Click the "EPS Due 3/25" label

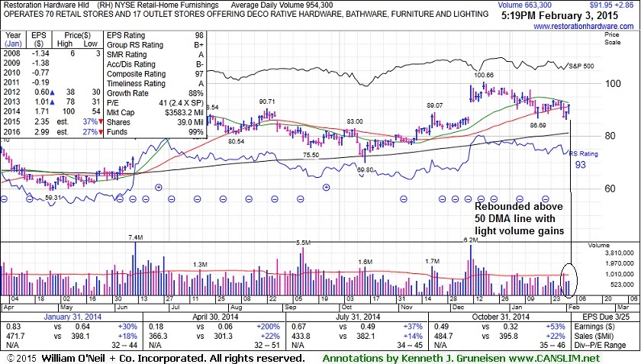coord(606,317)
